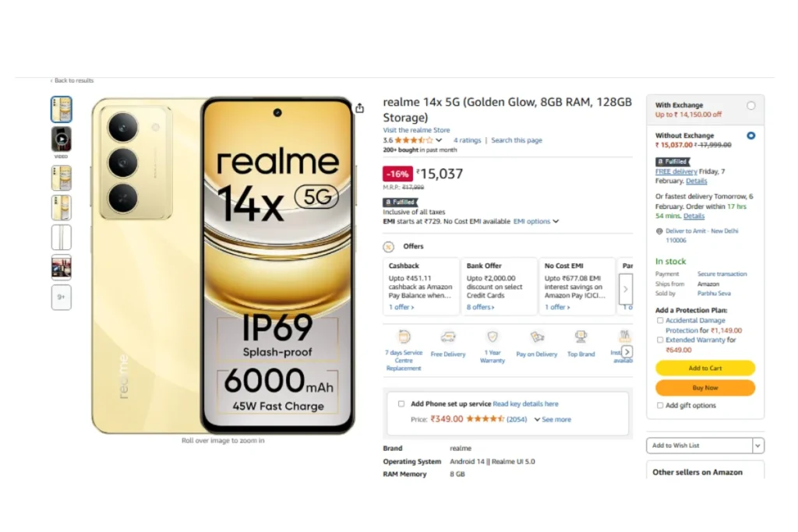Screen dimensions: 798x532
Task: Click the Free Delivery truck icon
Action: pos(448,336)
